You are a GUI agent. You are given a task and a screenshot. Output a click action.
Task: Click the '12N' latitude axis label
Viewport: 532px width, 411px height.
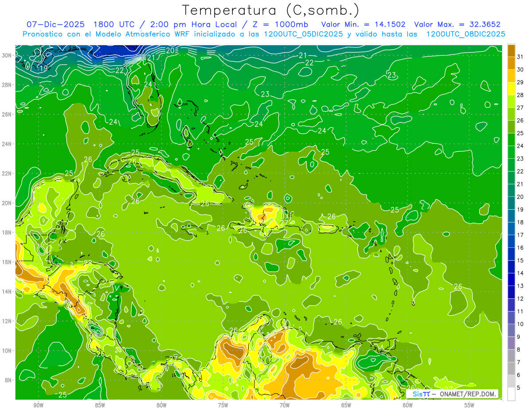(x=6, y=321)
